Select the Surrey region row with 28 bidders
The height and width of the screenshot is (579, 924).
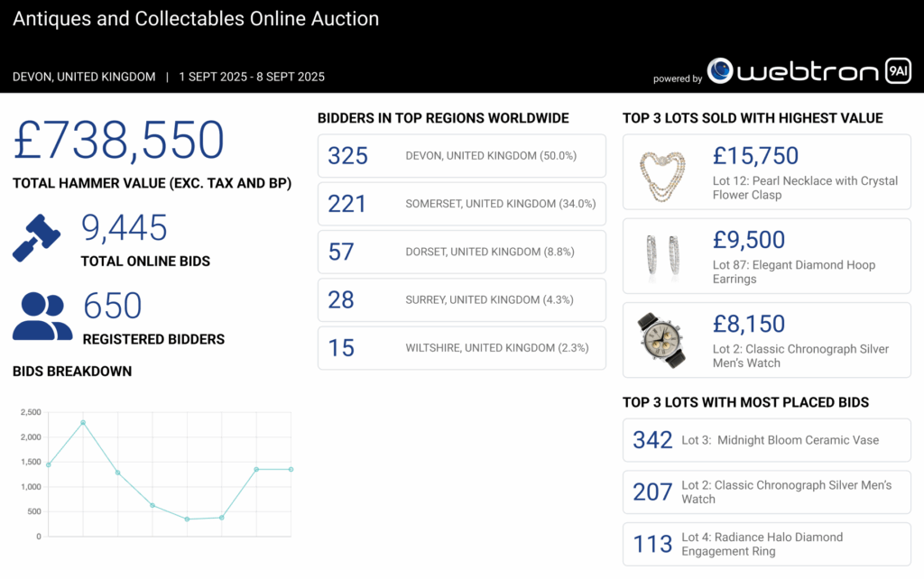(x=461, y=299)
